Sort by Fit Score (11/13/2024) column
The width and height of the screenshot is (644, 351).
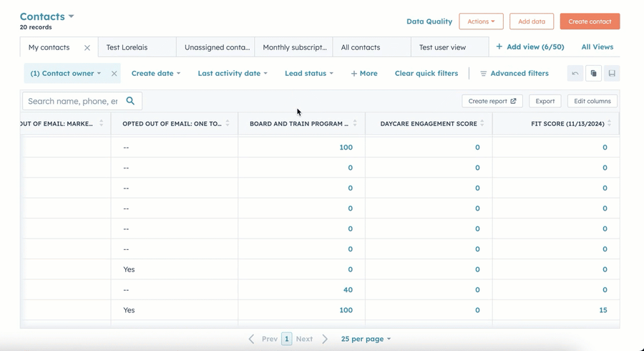[x=609, y=123]
